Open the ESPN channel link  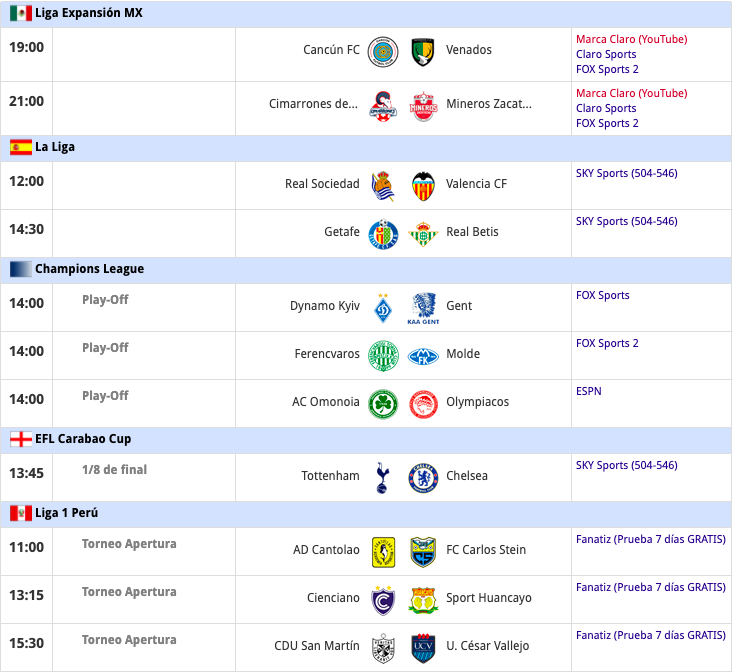(x=589, y=391)
